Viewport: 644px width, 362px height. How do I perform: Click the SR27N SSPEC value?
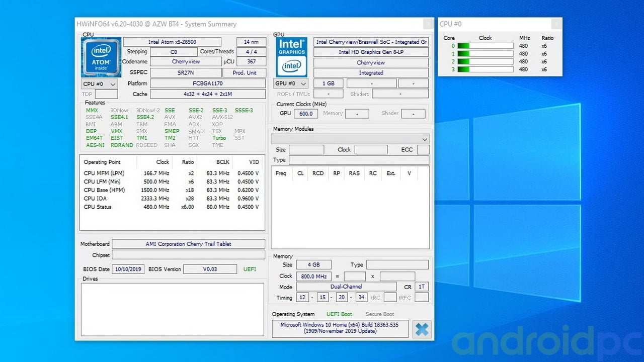(186, 72)
